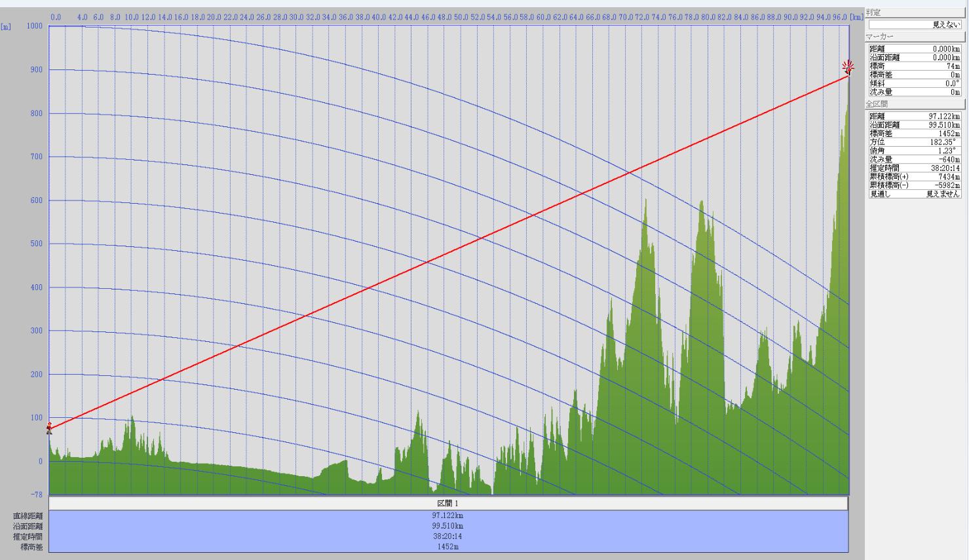Click the 推定時間 38:20:14 row in 全区間 panel

(915, 168)
